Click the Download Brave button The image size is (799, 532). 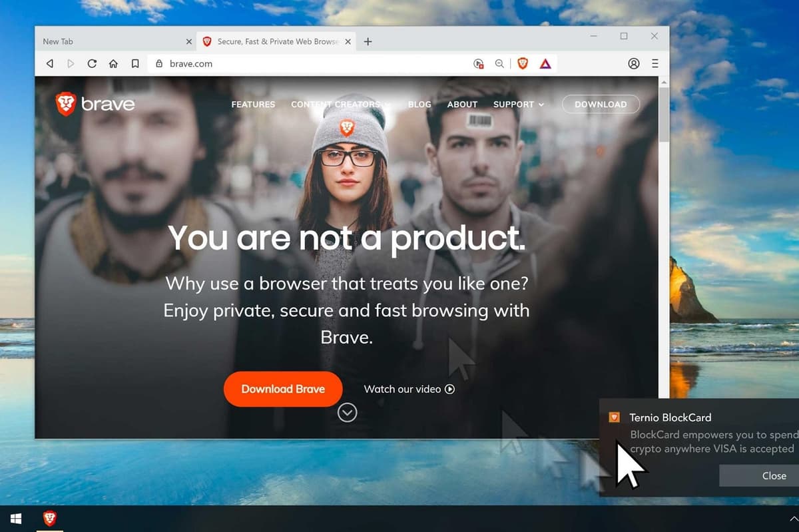[x=283, y=389]
